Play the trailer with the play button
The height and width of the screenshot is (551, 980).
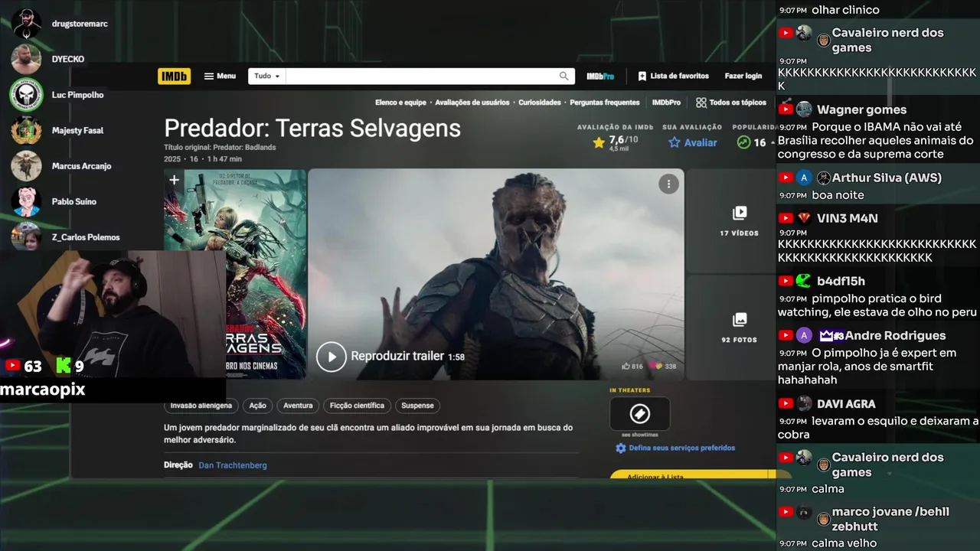[332, 357]
